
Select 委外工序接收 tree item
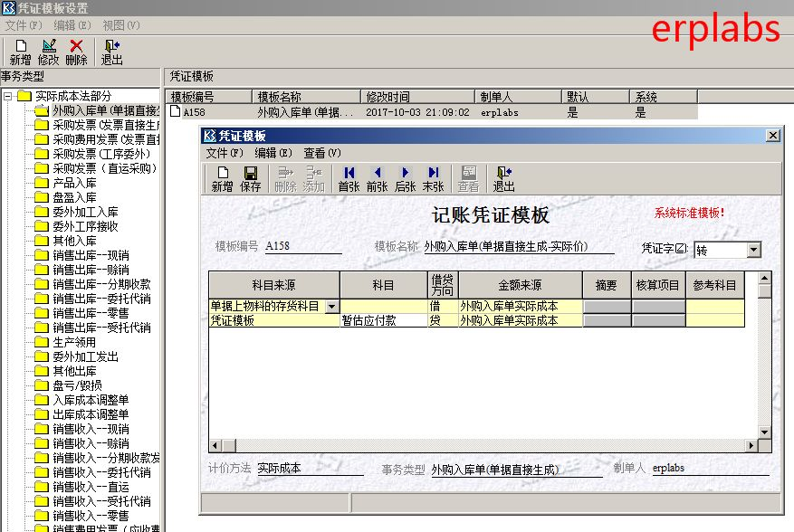[x=85, y=226]
